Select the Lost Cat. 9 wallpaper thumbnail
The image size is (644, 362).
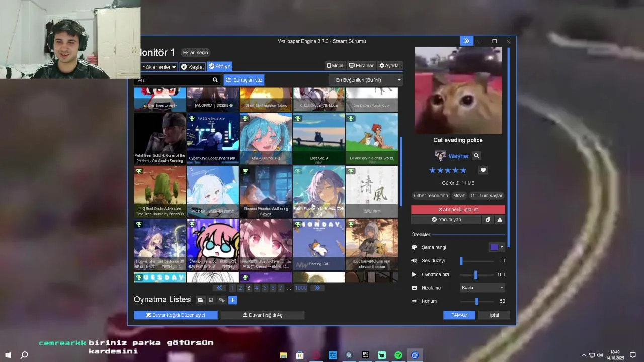[x=319, y=139]
